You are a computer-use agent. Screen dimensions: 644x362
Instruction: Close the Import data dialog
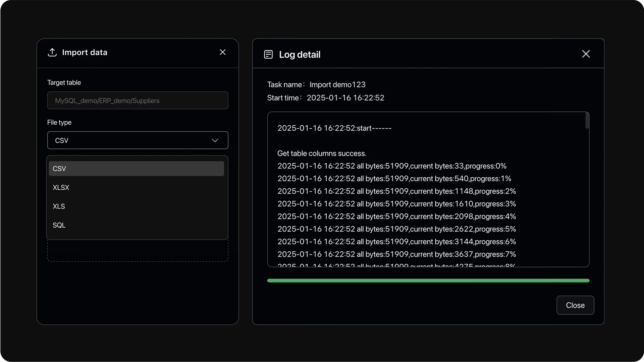pyautogui.click(x=222, y=52)
